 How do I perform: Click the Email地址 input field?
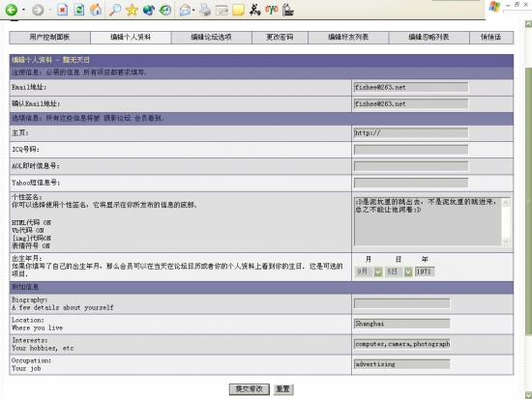(x=411, y=87)
